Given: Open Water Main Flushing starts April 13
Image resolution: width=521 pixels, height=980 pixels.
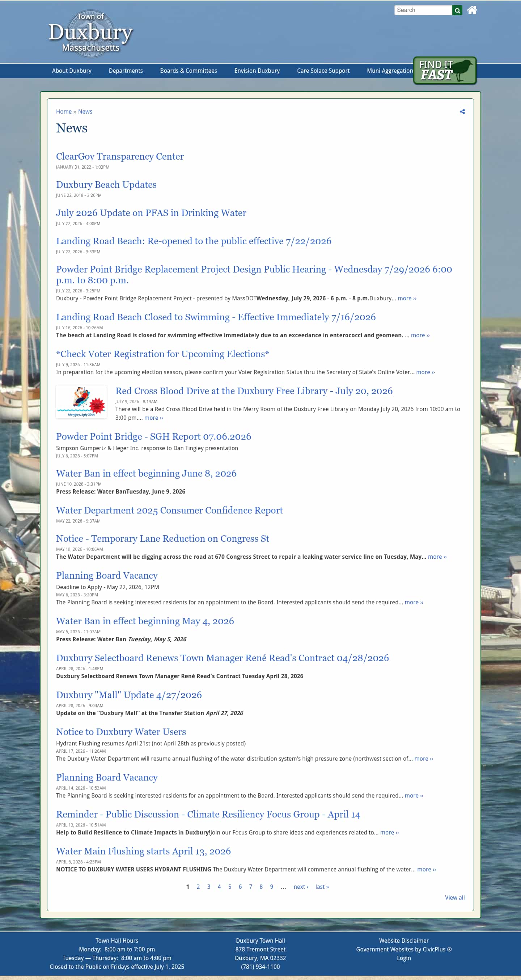Looking at the screenshot, I should [x=143, y=851].
